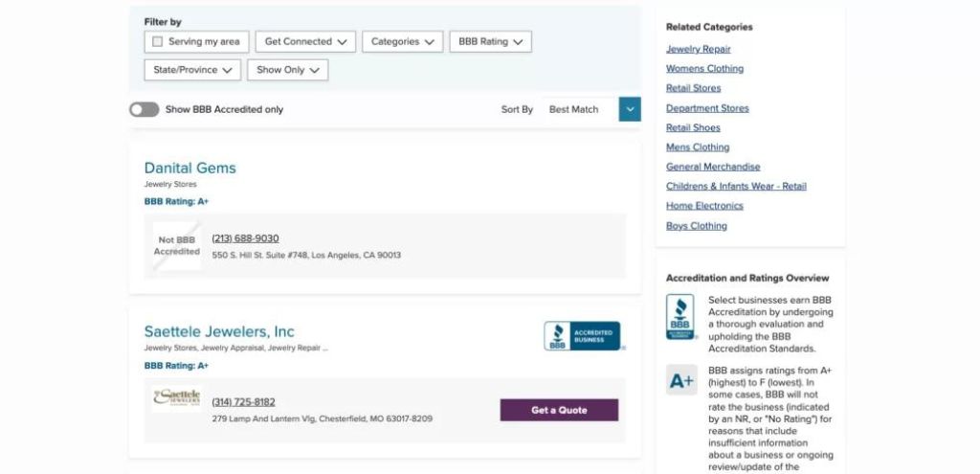Open the Home Electronics related category

coord(705,206)
